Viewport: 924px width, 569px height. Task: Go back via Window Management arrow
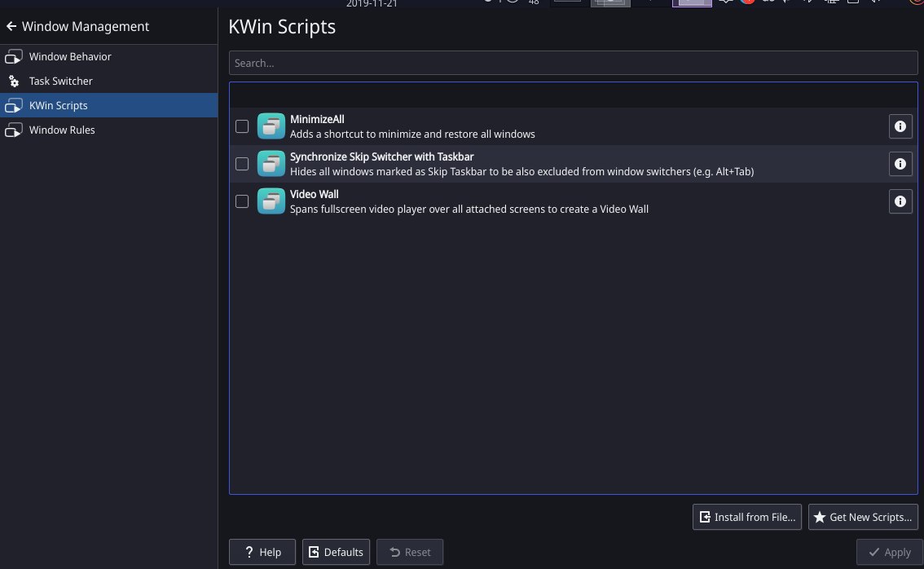pos(11,26)
